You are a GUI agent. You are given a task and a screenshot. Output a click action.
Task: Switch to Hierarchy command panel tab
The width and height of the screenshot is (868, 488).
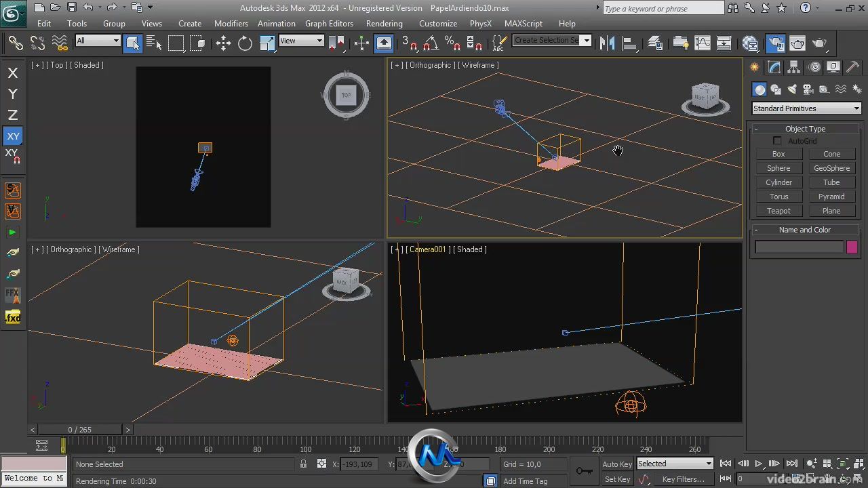pos(794,67)
